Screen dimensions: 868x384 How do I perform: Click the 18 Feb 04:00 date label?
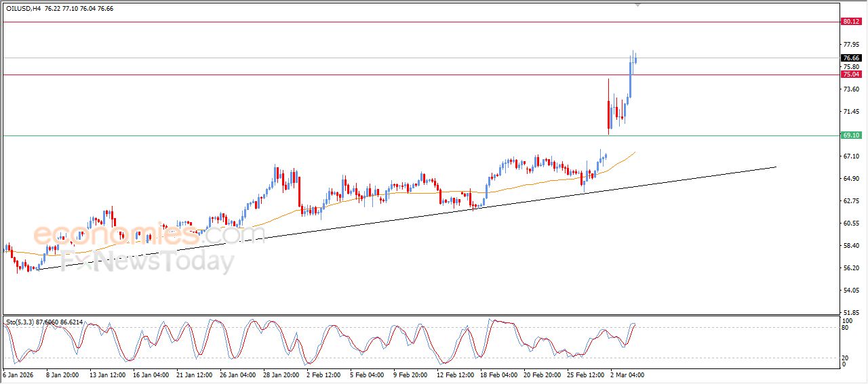[498, 374]
